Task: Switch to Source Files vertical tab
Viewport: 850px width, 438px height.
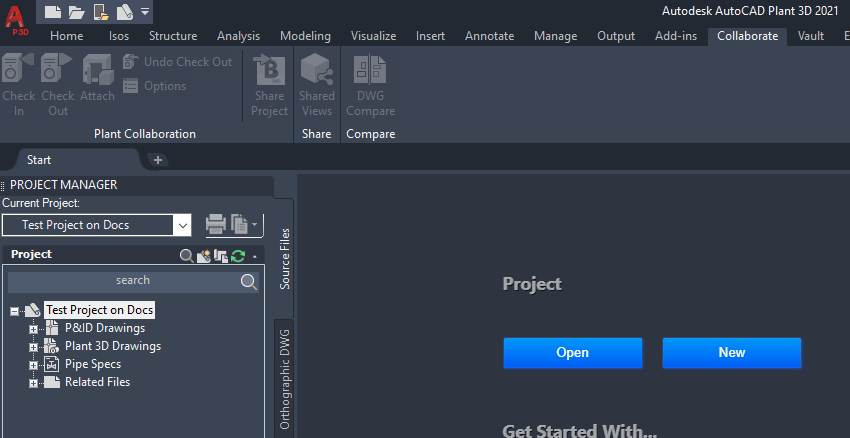Action: point(285,259)
